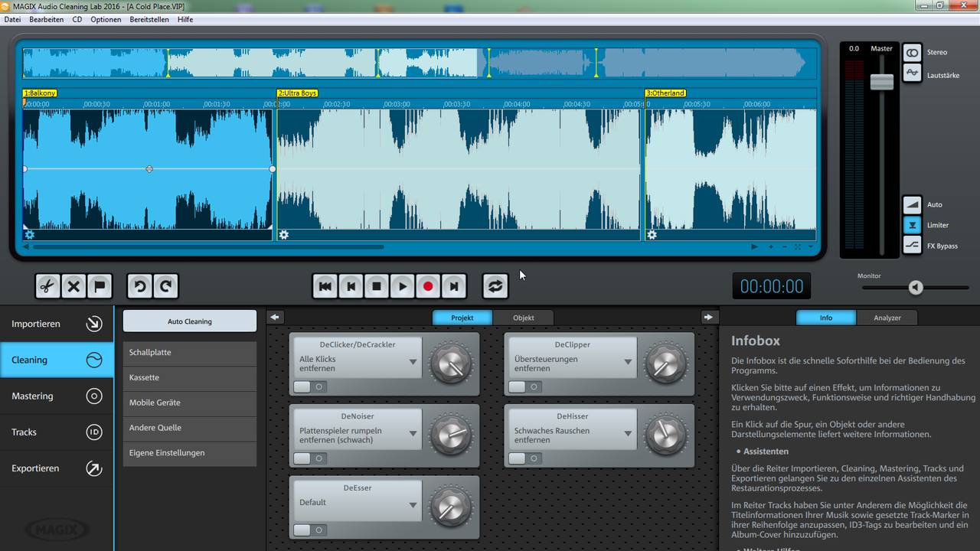This screenshot has height=551, width=980.
Task: Go to next effects page arrow
Action: click(708, 317)
